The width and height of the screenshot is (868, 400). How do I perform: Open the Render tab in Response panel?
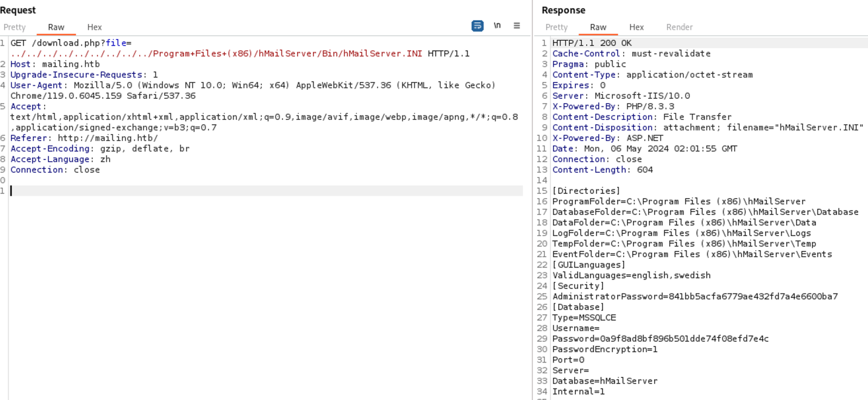pyautogui.click(x=680, y=27)
